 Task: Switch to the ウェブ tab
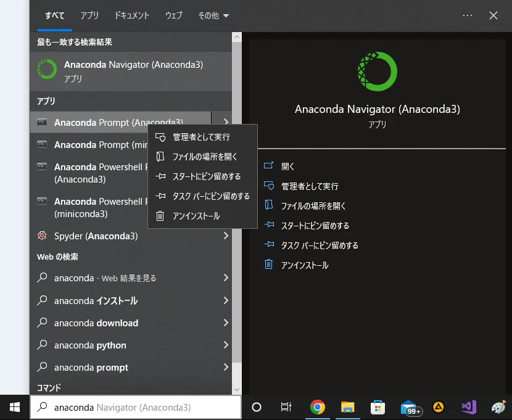[x=173, y=15]
